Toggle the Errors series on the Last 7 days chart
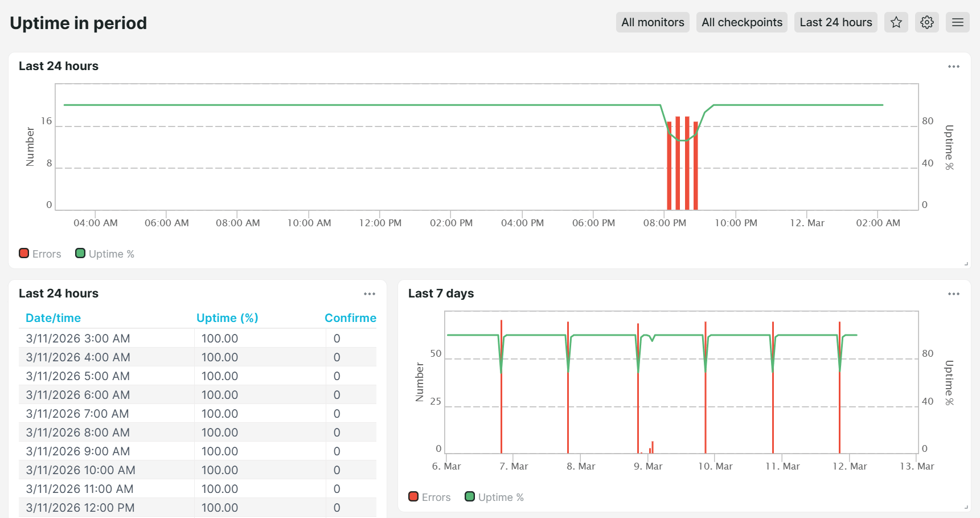 point(413,496)
